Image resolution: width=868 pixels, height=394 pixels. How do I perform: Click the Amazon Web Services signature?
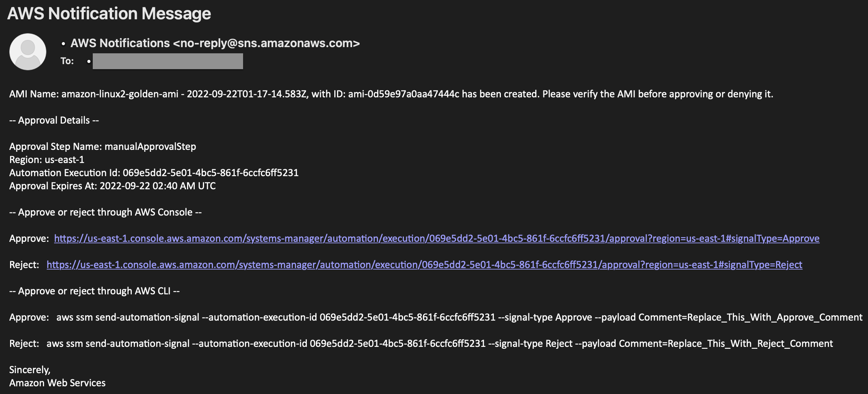[x=58, y=383]
